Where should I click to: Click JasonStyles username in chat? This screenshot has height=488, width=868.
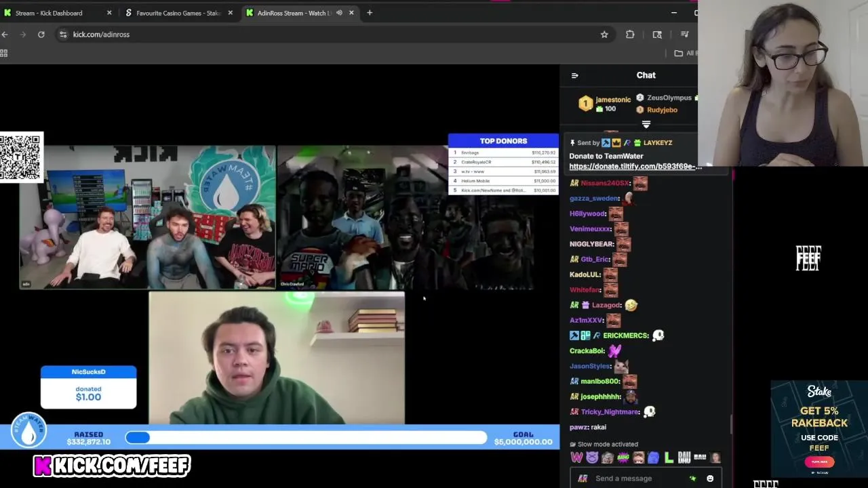pos(590,366)
